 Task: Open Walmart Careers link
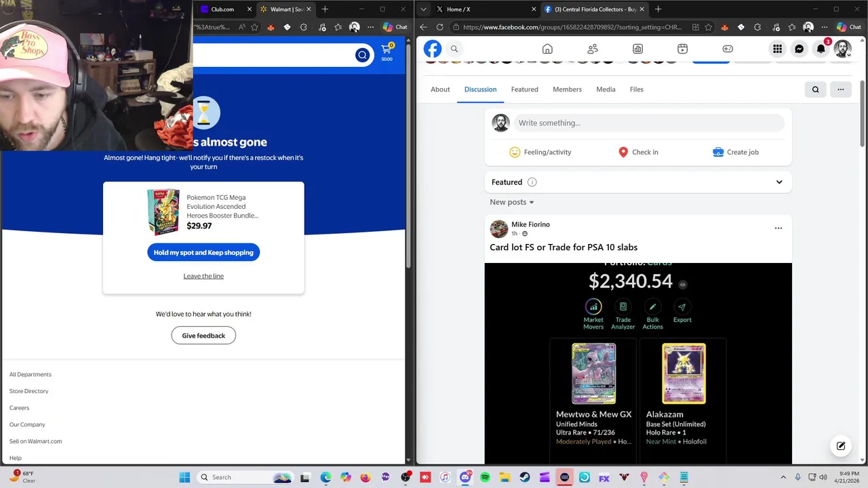(19, 408)
